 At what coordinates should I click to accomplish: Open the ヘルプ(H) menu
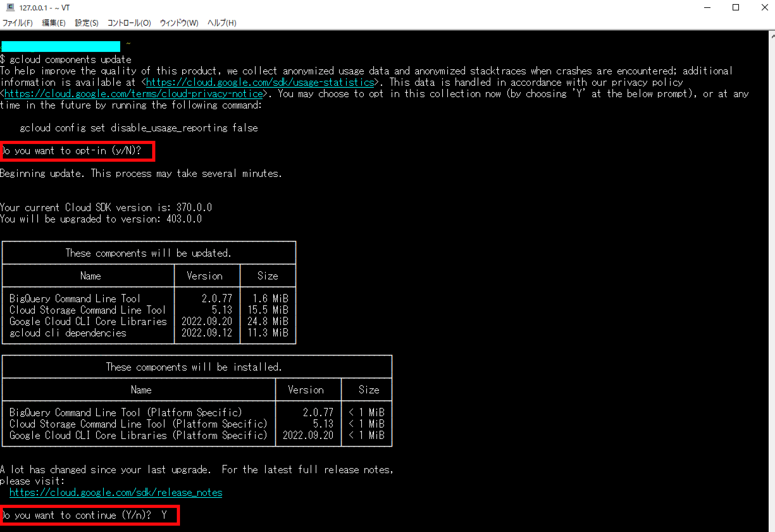point(222,23)
